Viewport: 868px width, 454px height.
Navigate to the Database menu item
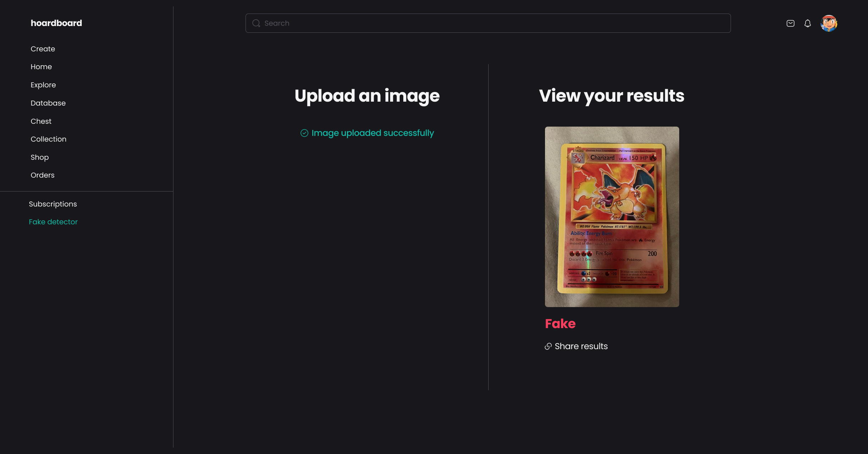[x=48, y=103]
